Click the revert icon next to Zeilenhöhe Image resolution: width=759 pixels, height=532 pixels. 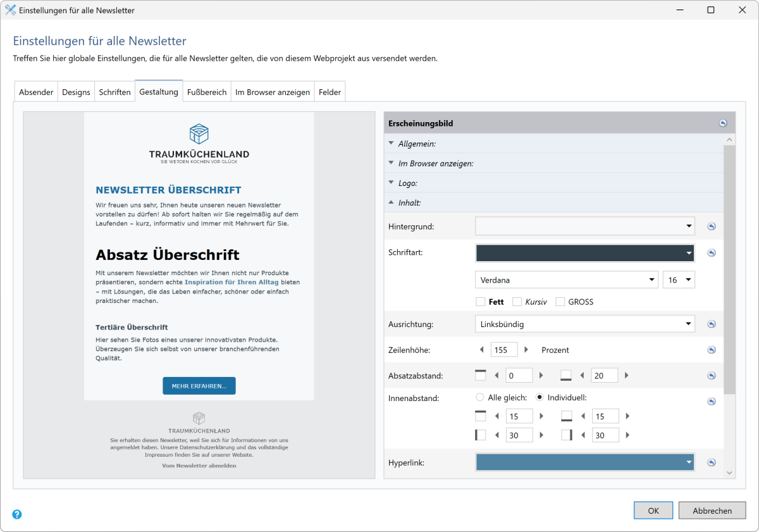coord(712,349)
